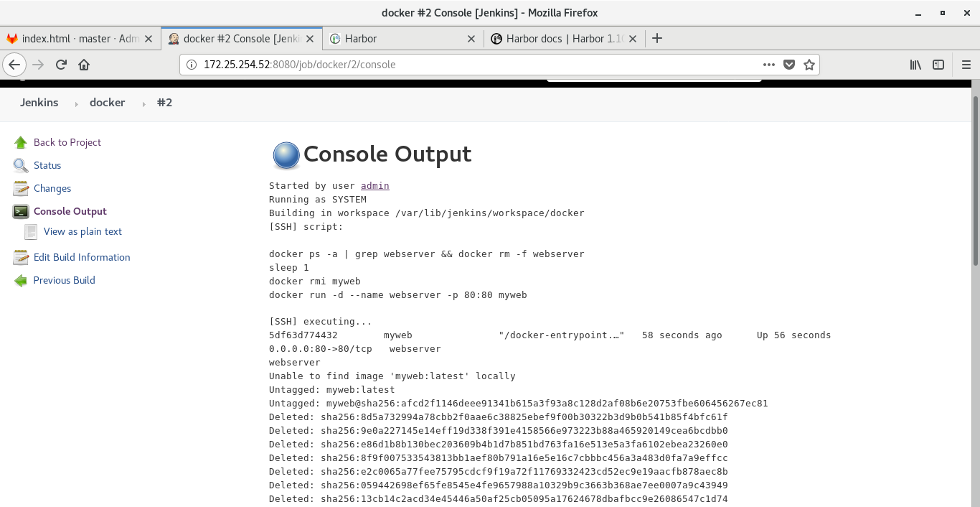Viewport: 980px width, 507px height.
Task: Click the Status magnifier icon
Action: (21, 165)
